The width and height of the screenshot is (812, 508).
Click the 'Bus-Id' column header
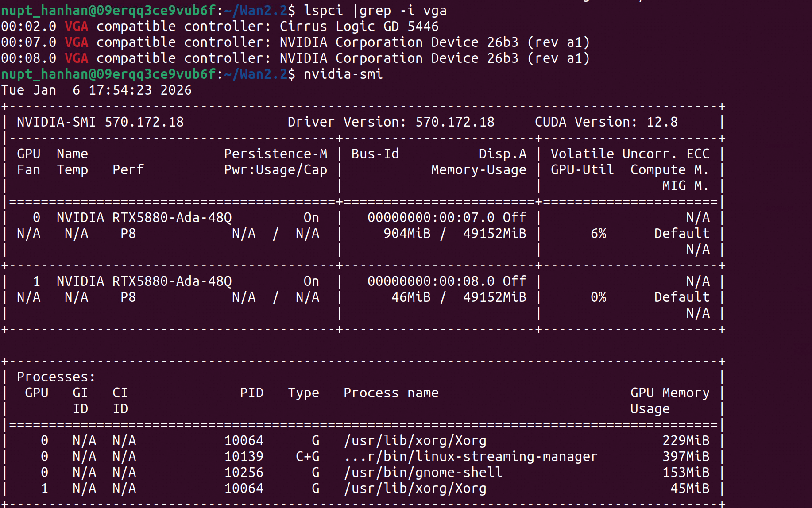[375, 154]
